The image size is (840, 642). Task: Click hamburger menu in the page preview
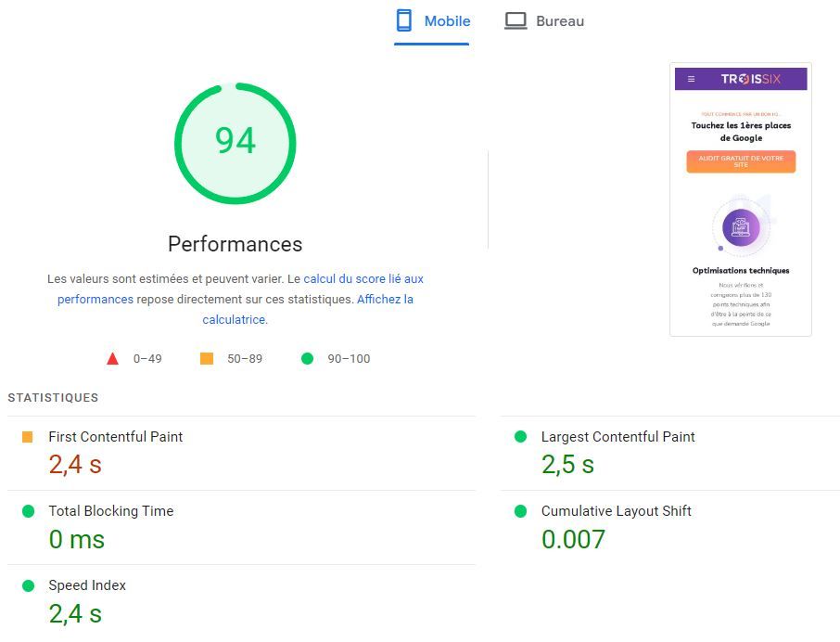pyautogui.click(x=691, y=79)
